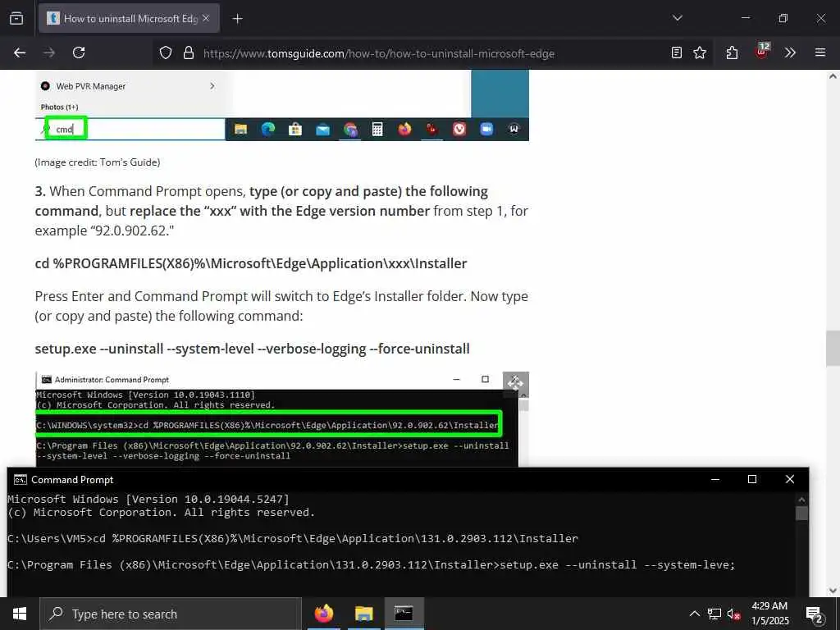Show more toolbar tools overflow chevron
Image resolution: width=840 pixels, height=630 pixels.
pos(790,52)
